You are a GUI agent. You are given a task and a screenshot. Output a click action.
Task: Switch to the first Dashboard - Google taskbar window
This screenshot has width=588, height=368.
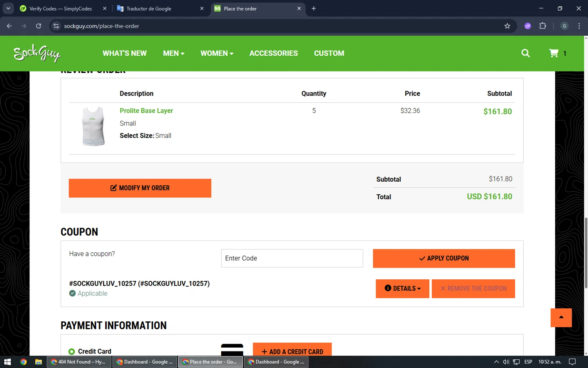[145, 362]
